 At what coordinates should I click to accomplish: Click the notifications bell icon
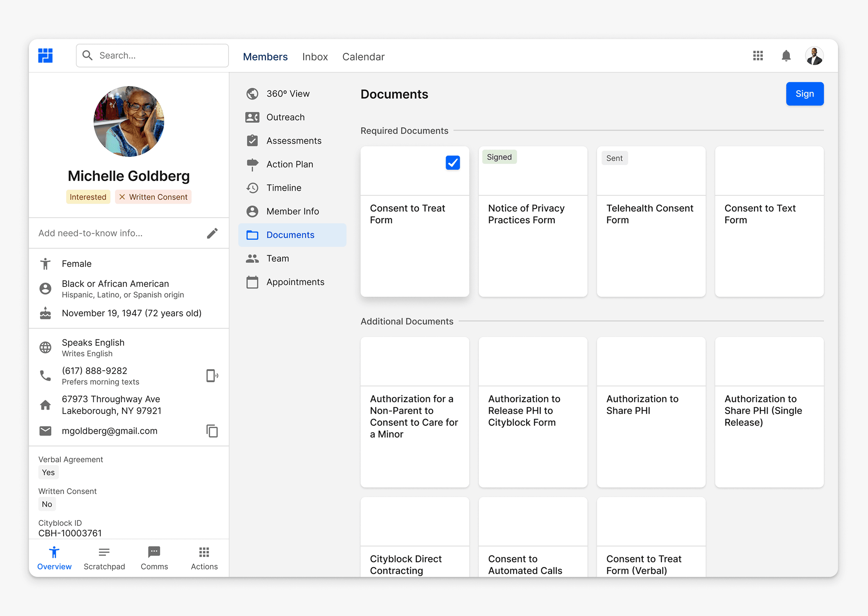click(x=786, y=56)
